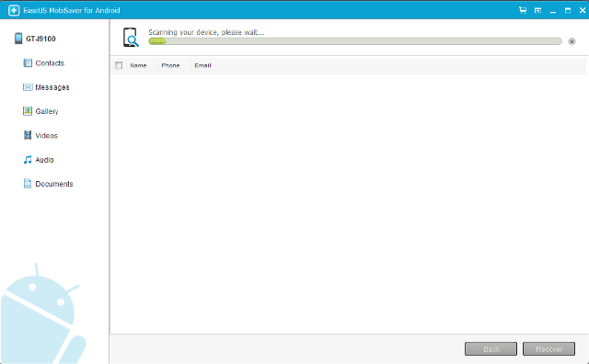Click the 'Scanning your device, please wait...' text
Image resolution: width=589 pixels, height=364 pixels.
pyautogui.click(x=206, y=32)
